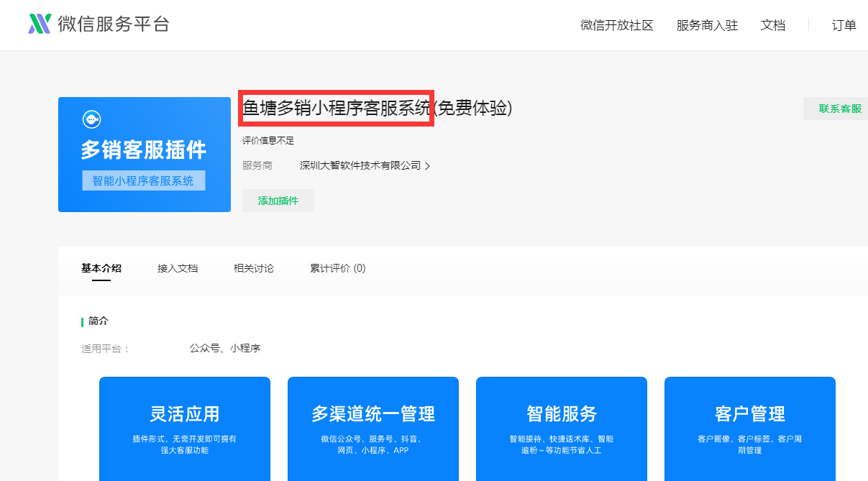Click the 灵活应用 feature card

185,429
